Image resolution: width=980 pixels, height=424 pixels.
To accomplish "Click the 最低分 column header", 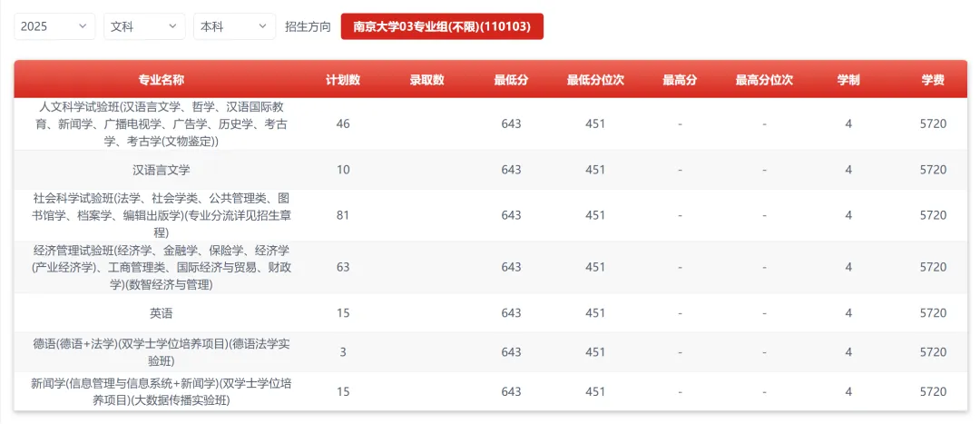I will (511, 80).
